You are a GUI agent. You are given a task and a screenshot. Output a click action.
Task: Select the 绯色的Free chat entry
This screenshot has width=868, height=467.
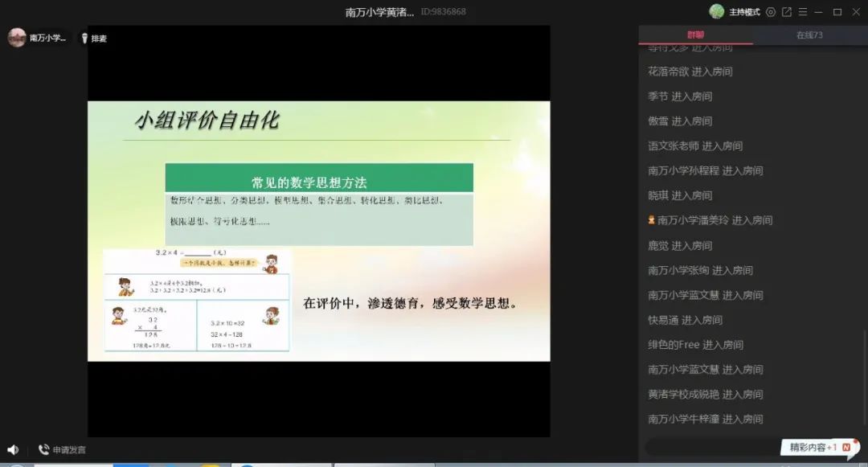pos(695,345)
